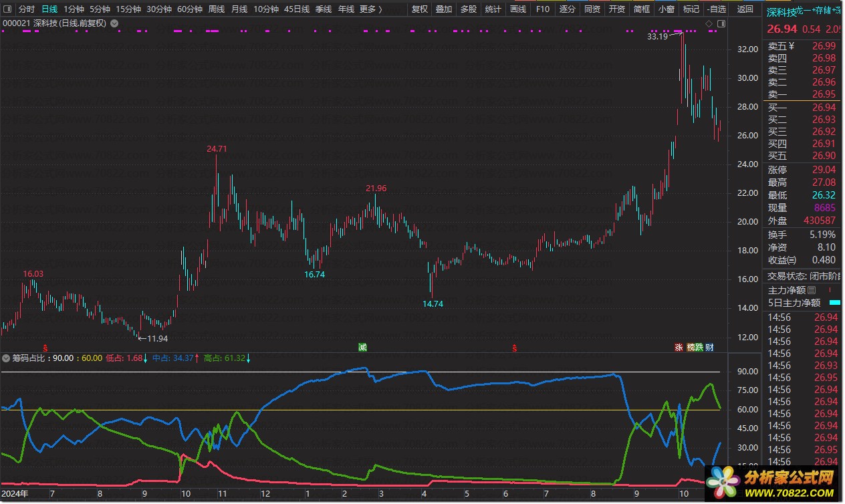
Task: Click the 开资 toolbar button
Action: point(616,9)
